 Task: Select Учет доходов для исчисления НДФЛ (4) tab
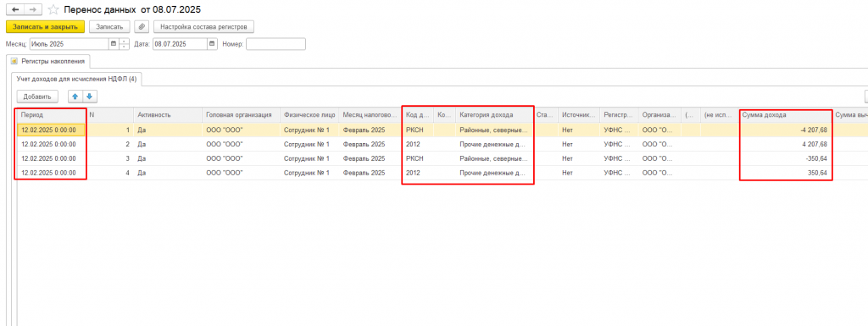point(76,80)
